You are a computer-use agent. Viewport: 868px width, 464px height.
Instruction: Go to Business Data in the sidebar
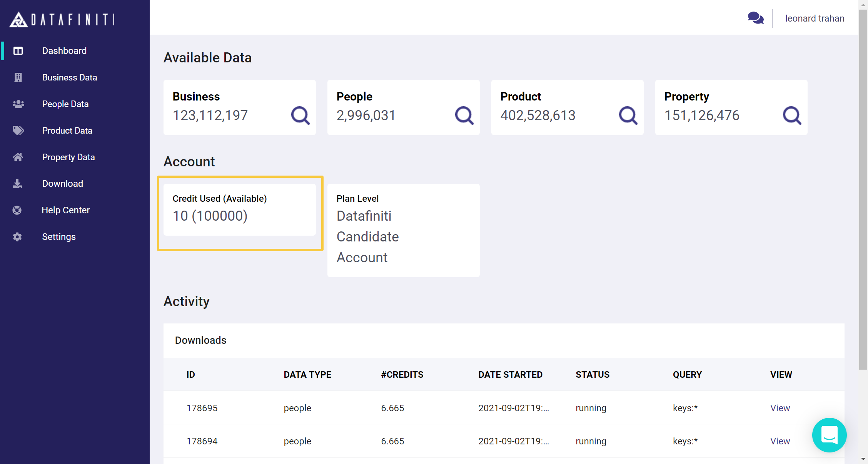point(69,77)
